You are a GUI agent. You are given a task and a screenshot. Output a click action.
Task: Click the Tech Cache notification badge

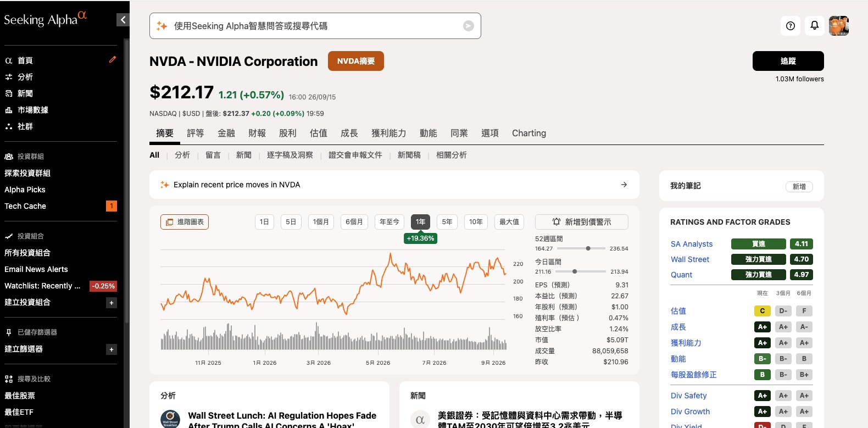112,206
